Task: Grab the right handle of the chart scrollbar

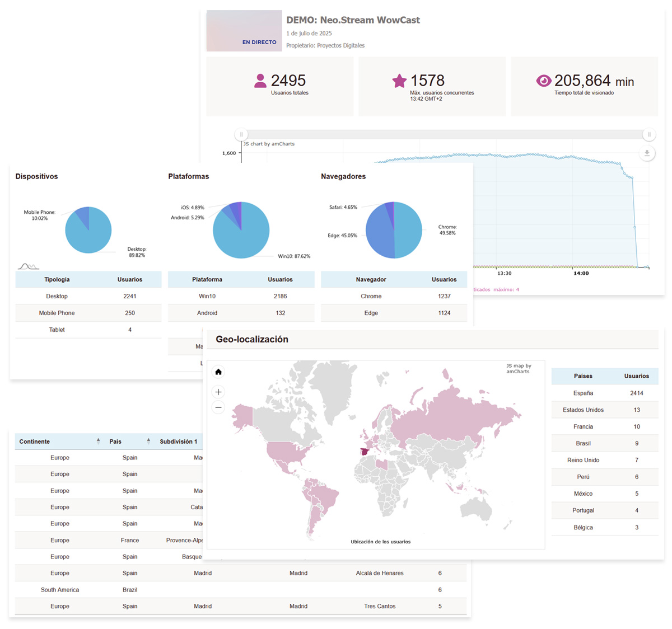Action: click(649, 134)
